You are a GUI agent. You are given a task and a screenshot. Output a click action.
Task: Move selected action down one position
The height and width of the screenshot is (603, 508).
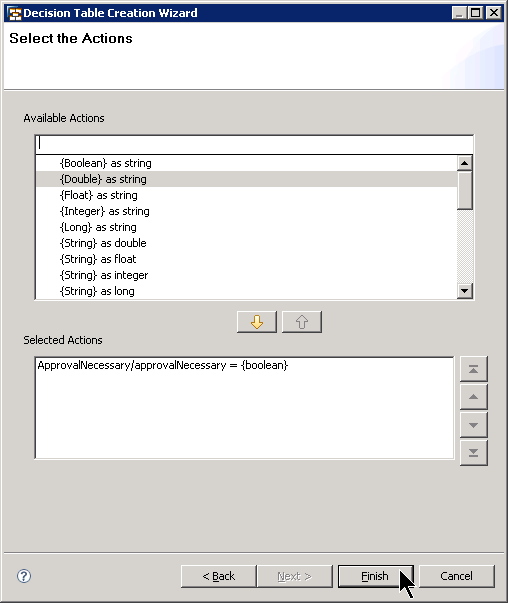click(x=473, y=425)
